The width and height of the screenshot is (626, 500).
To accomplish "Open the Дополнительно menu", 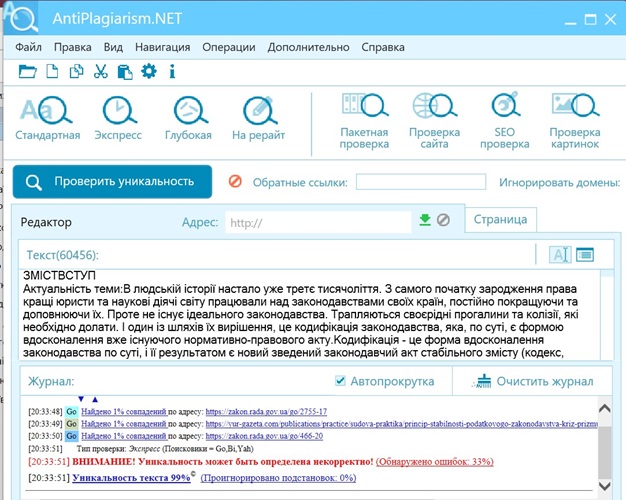I will pos(309,47).
